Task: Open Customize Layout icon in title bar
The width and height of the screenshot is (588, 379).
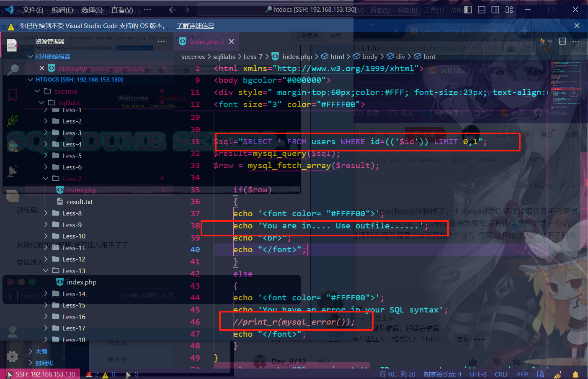Action: click(509, 10)
